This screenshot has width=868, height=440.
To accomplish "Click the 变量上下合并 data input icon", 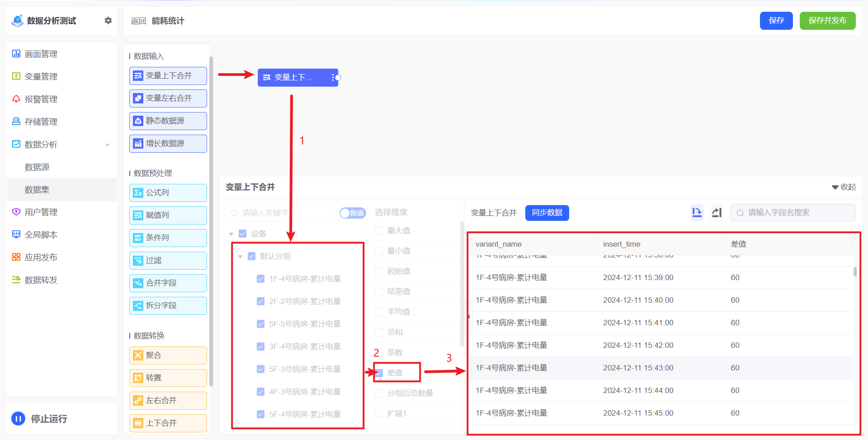I will pyautogui.click(x=138, y=76).
